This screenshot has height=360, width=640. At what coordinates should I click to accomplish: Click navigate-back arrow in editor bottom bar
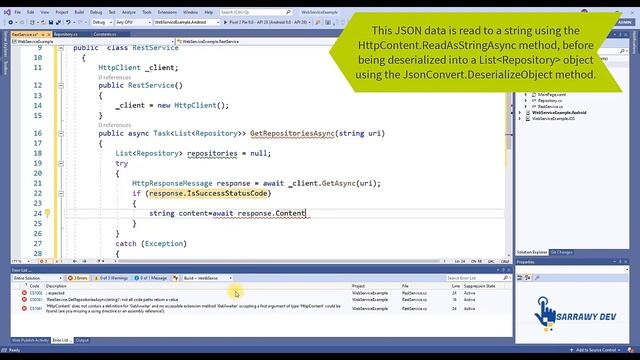coord(75,261)
